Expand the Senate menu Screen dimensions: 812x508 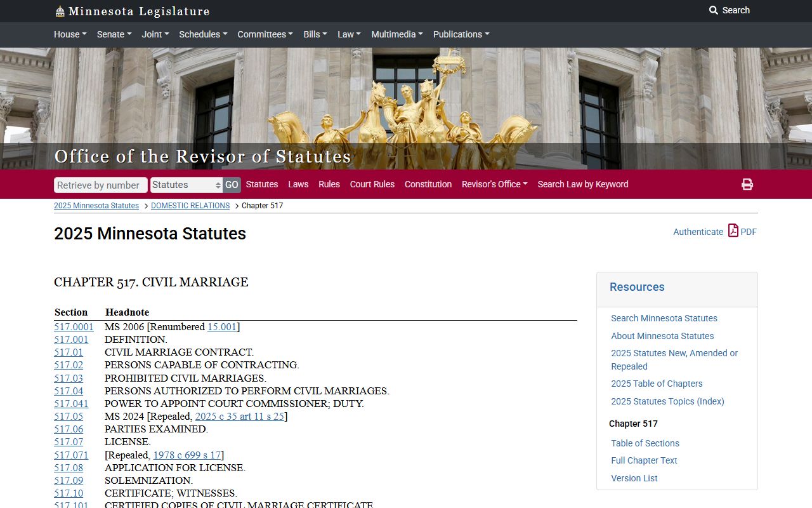(x=114, y=34)
